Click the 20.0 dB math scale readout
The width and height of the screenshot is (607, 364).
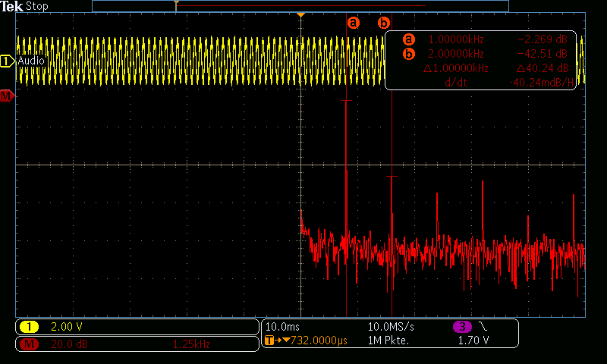click(x=69, y=344)
